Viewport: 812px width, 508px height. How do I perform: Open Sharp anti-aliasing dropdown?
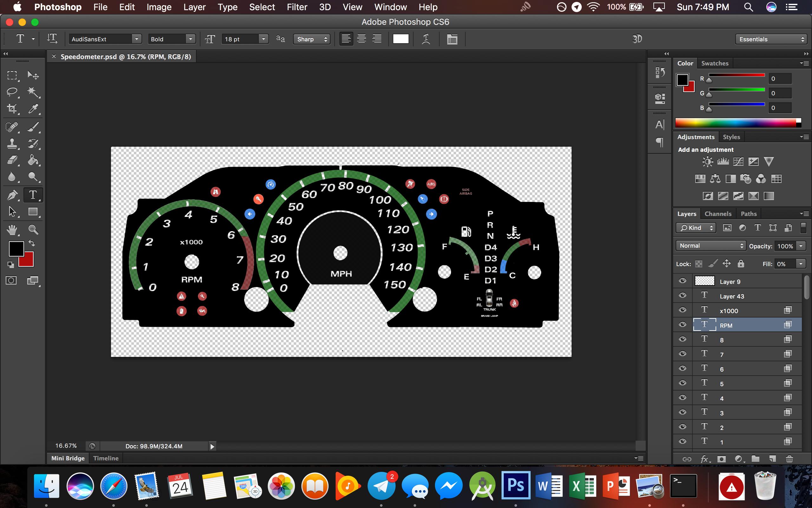click(x=312, y=39)
